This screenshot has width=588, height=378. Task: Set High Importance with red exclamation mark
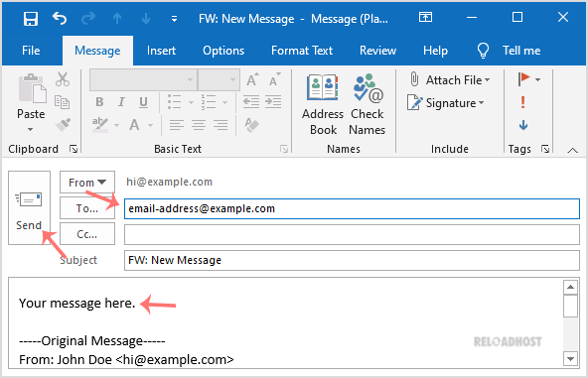(x=522, y=102)
